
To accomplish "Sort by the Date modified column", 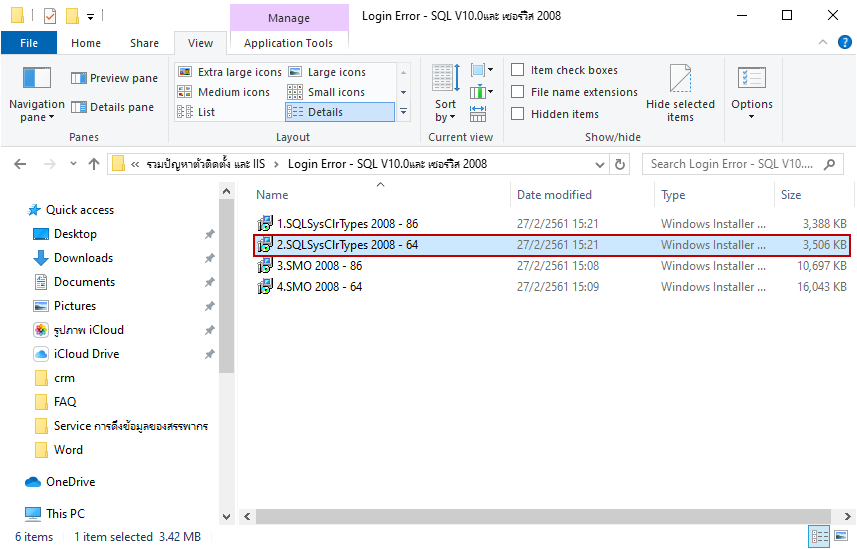I will (x=583, y=195).
